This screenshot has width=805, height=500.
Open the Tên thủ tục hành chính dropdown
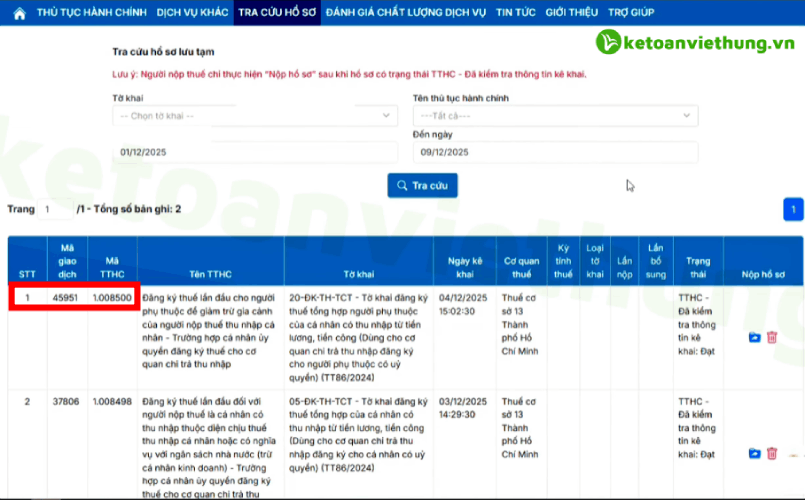point(555,116)
